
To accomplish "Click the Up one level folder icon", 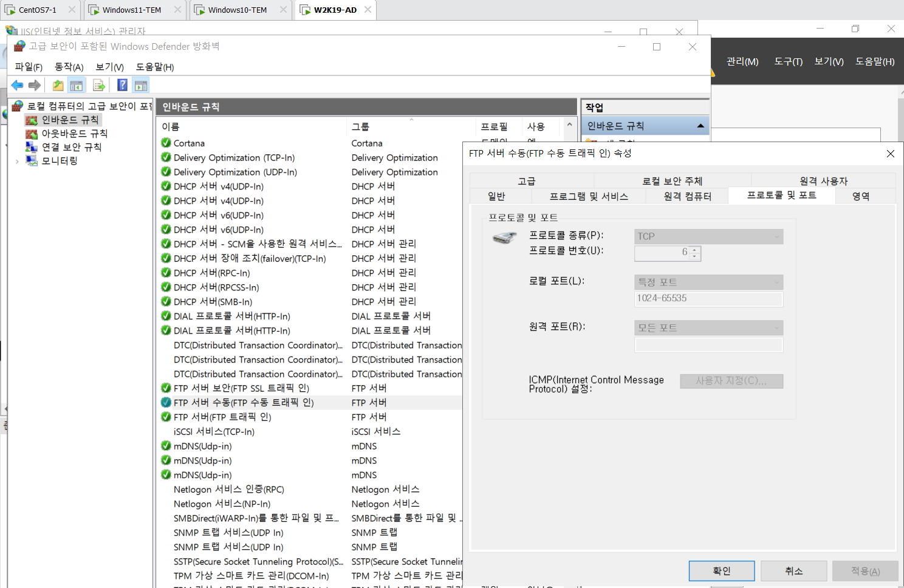I will 58,86.
